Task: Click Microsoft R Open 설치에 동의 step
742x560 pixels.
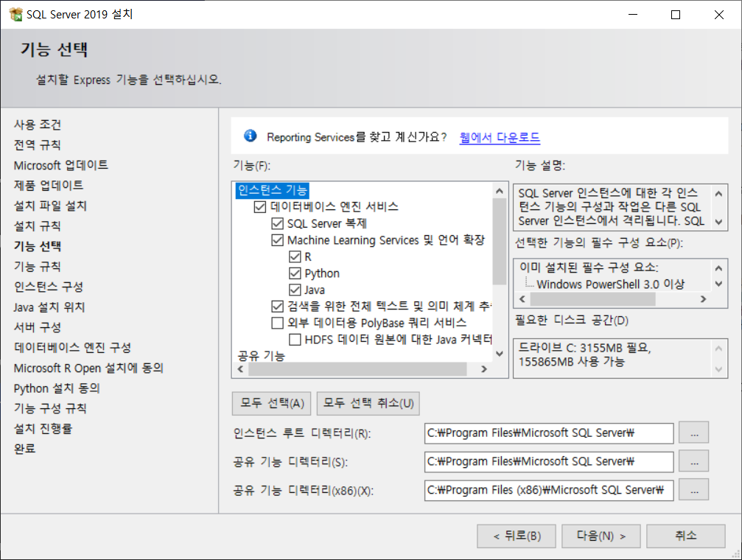Action: pyautogui.click(x=88, y=368)
